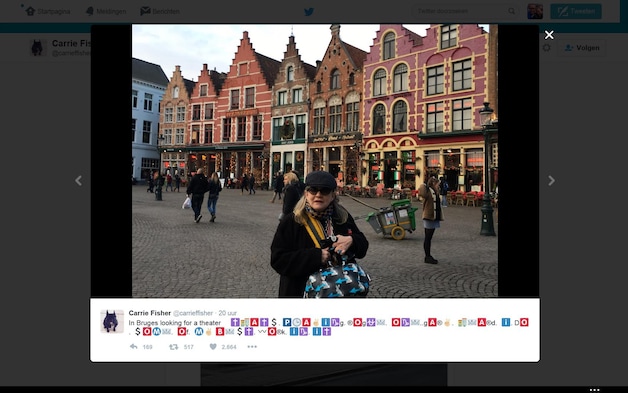The width and height of the screenshot is (628, 393).
Task: Open the profile avatar menu in top bar
Action: (x=535, y=11)
